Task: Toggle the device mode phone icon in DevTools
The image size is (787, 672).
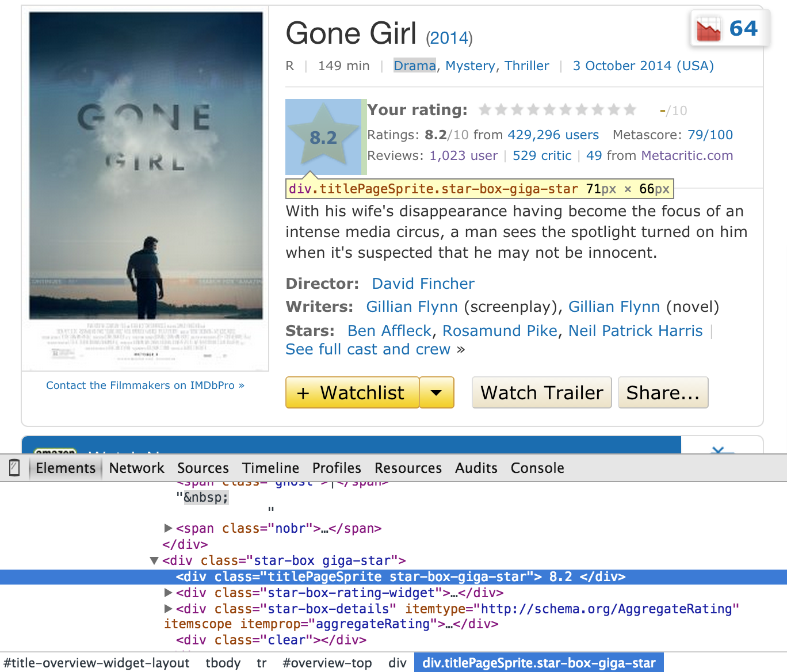Action: click(x=15, y=468)
